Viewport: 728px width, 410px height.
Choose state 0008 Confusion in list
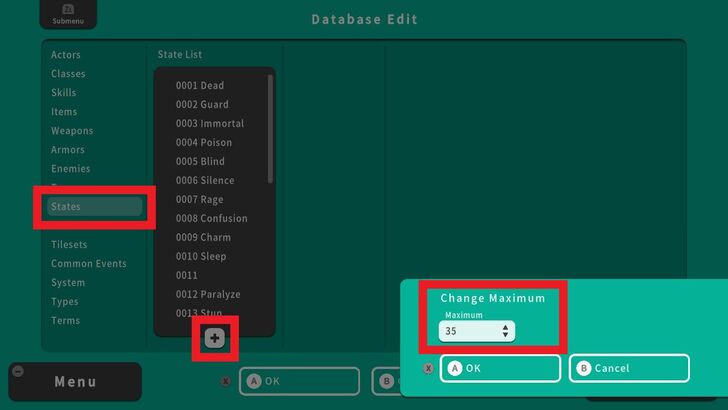point(211,219)
